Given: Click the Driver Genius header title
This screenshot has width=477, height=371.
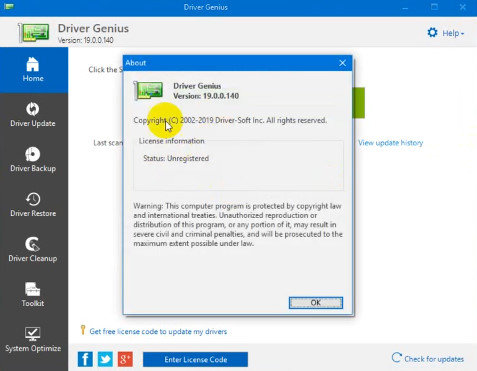Looking at the screenshot, I should (93, 28).
